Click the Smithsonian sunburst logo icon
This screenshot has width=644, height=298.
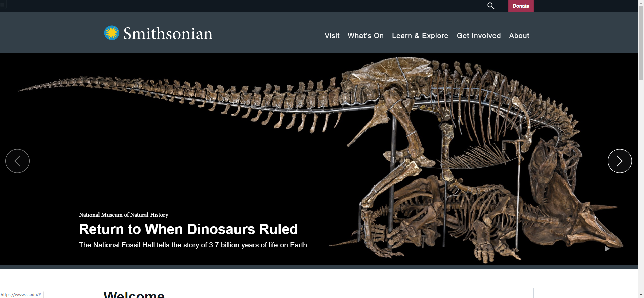[x=112, y=33]
